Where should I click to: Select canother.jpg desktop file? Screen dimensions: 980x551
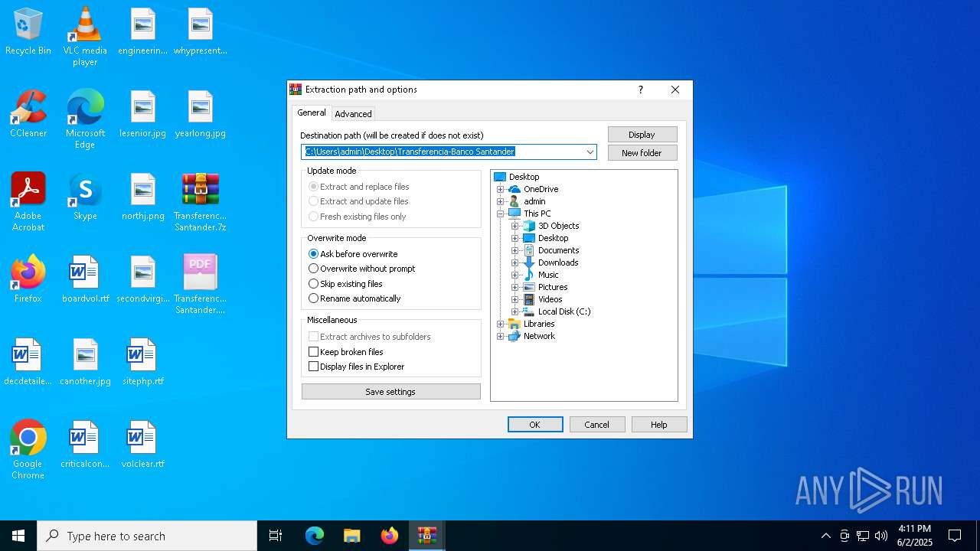[85, 363]
